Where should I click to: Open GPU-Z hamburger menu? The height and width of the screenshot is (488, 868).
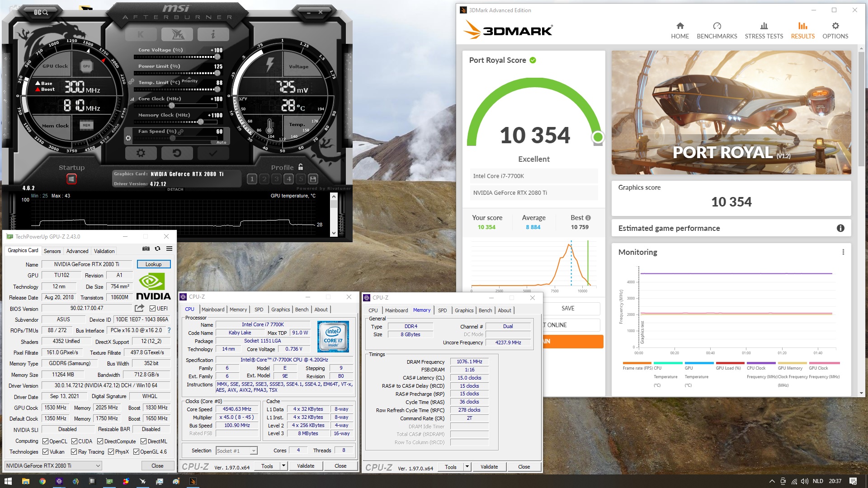click(169, 249)
